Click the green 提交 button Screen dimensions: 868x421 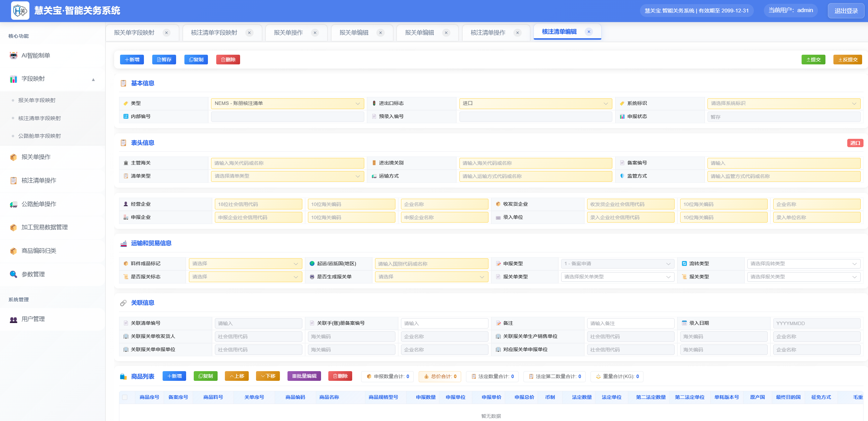point(813,60)
